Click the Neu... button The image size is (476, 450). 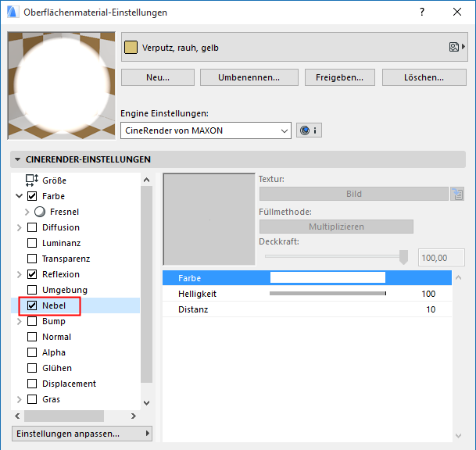pos(158,77)
